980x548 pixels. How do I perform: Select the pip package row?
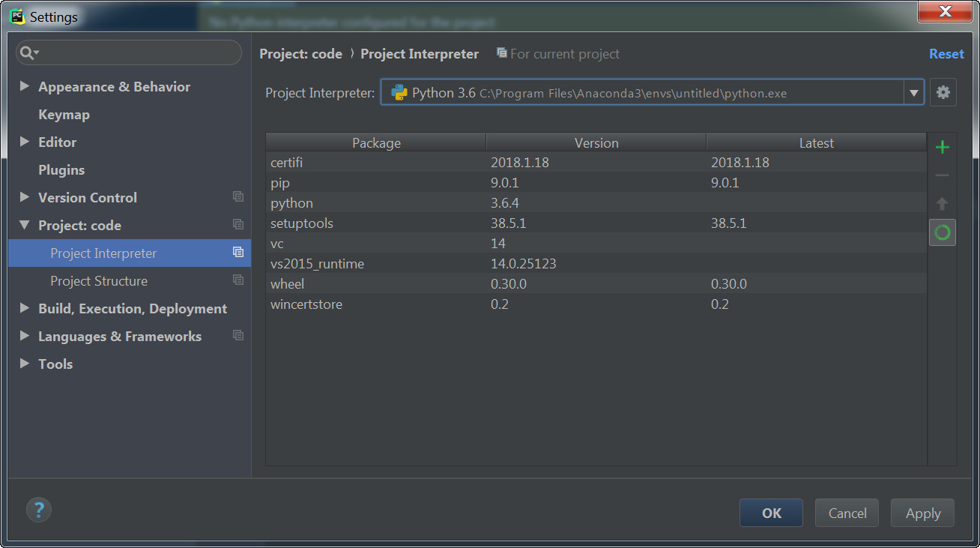(596, 183)
